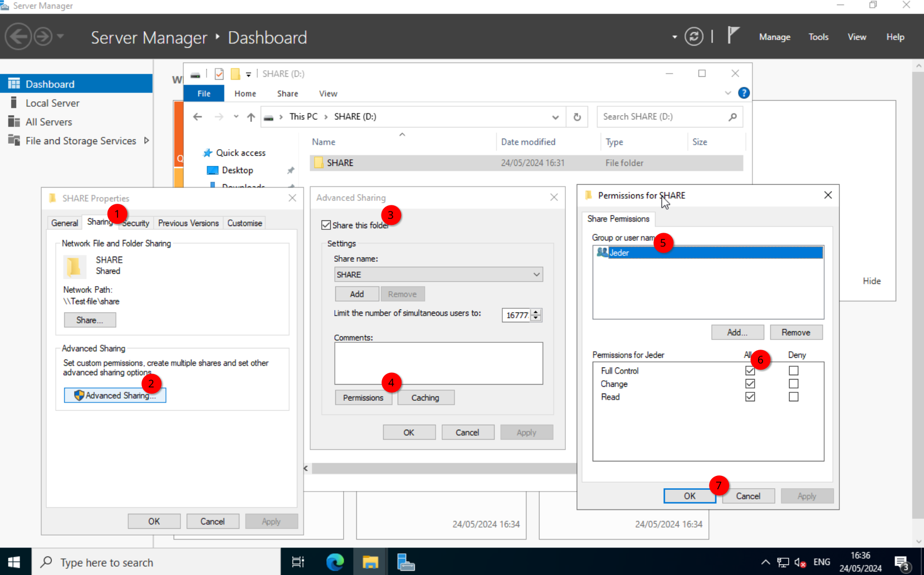Select Dashboard in the left navigation
924x575 pixels.
pyautogui.click(x=76, y=84)
